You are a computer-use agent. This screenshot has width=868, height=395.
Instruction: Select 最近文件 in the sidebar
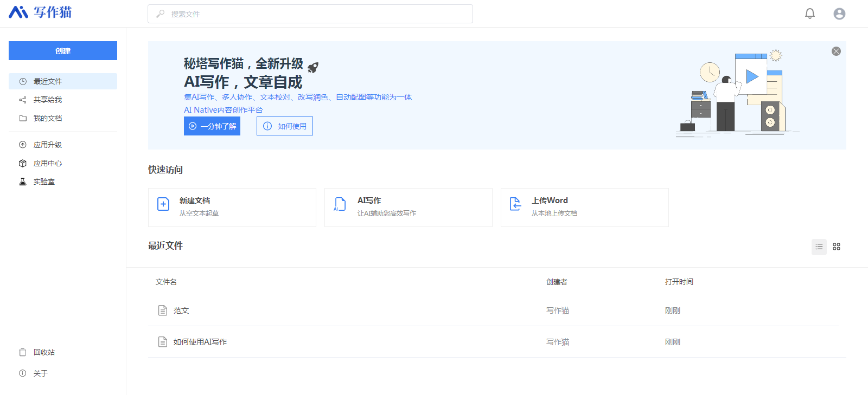[63, 81]
